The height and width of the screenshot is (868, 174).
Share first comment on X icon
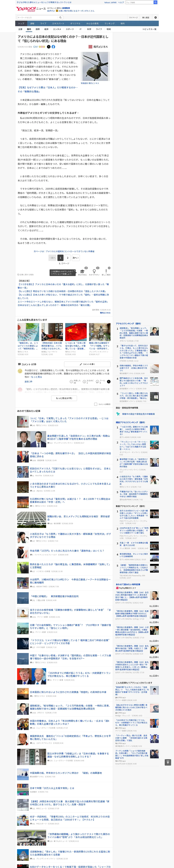(108, 382)
